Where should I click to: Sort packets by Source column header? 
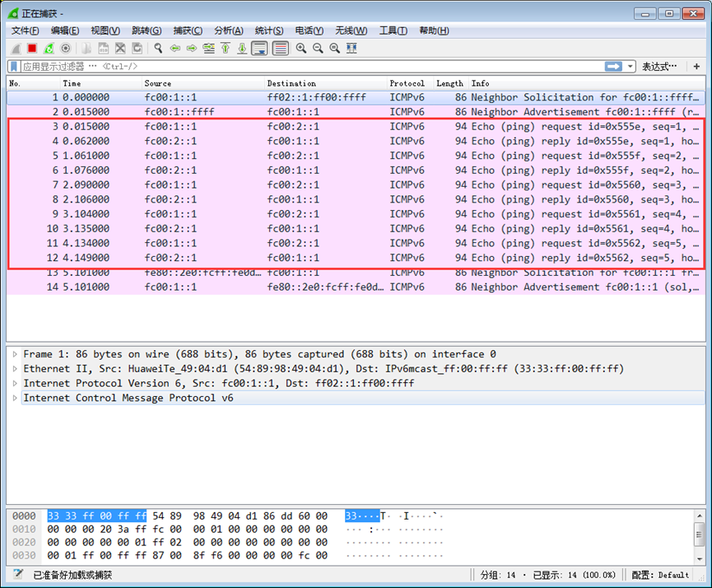click(203, 83)
